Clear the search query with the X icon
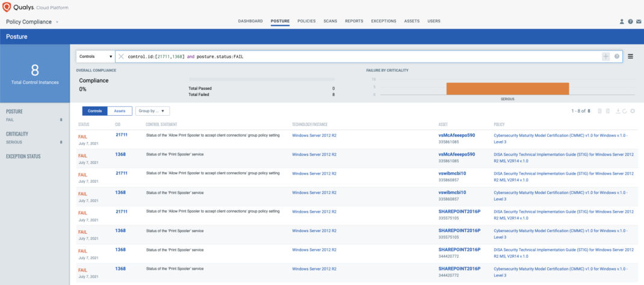This screenshot has width=644, height=285. click(x=121, y=57)
